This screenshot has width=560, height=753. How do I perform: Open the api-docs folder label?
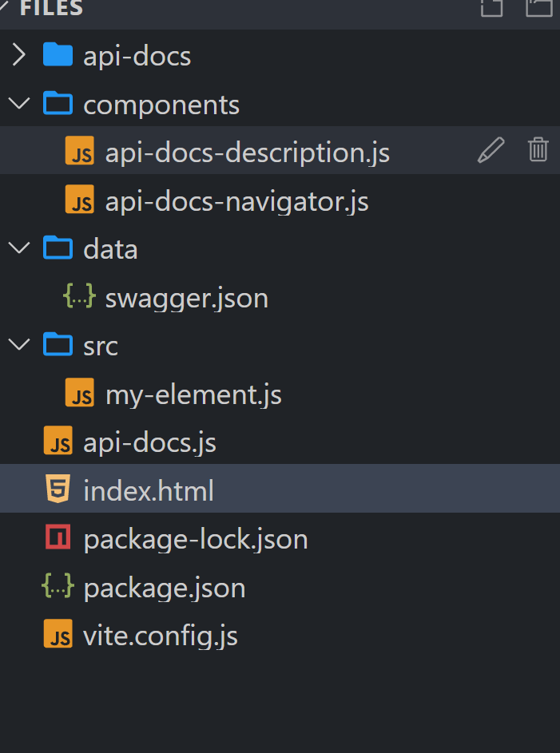pyautogui.click(x=137, y=56)
